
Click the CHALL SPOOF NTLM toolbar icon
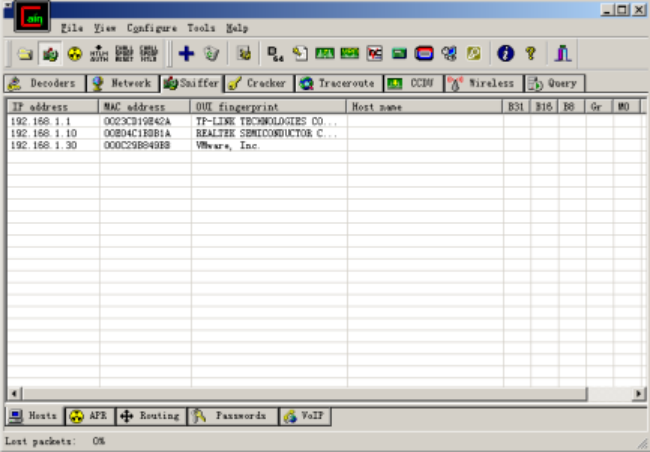(x=148, y=53)
